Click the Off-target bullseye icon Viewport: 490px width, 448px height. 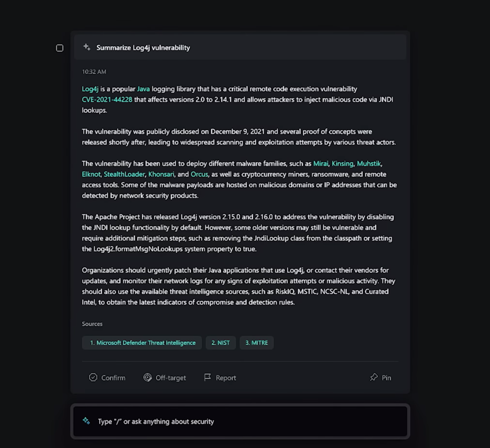click(x=147, y=377)
